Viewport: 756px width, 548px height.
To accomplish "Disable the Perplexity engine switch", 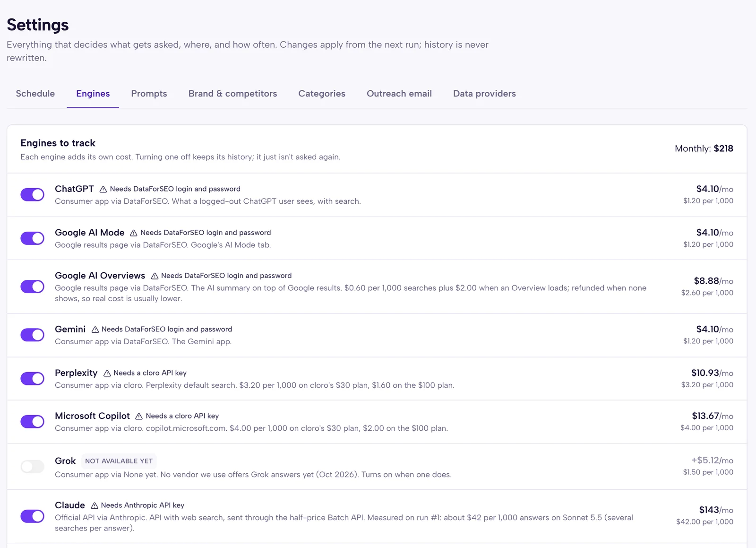I will coord(32,378).
